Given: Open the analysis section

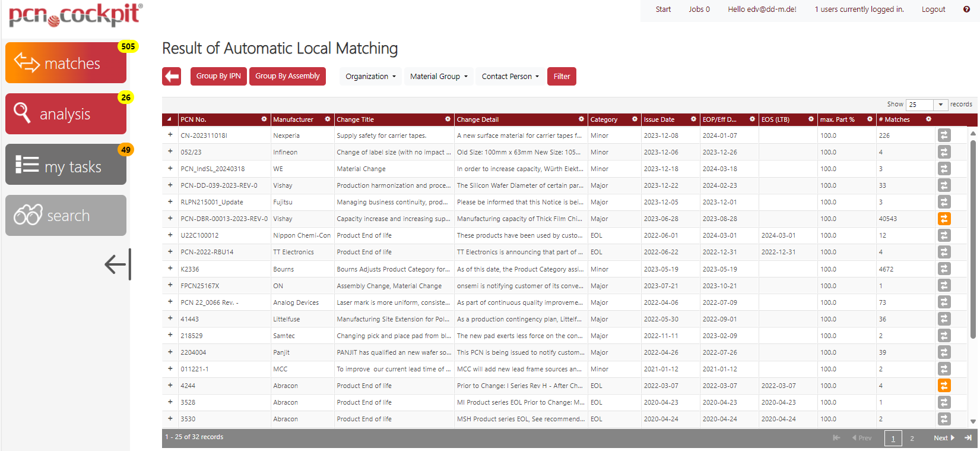Looking at the screenshot, I should pos(66,113).
